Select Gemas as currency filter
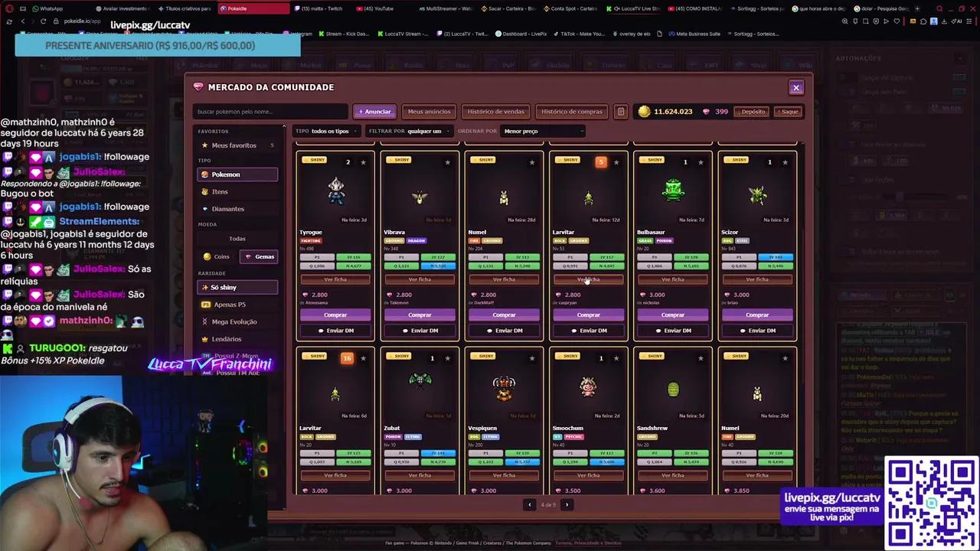This screenshot has width=980, height=551. click(259, 256)
